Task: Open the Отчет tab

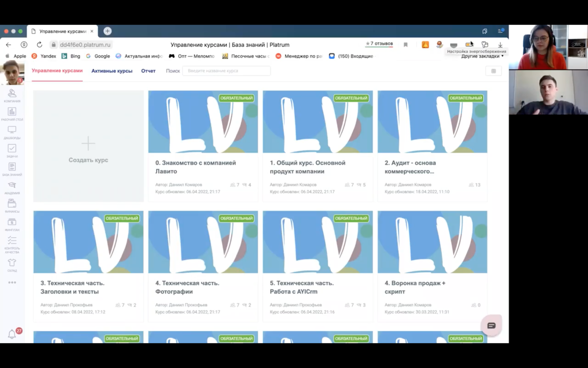Action: pos(148,71)
